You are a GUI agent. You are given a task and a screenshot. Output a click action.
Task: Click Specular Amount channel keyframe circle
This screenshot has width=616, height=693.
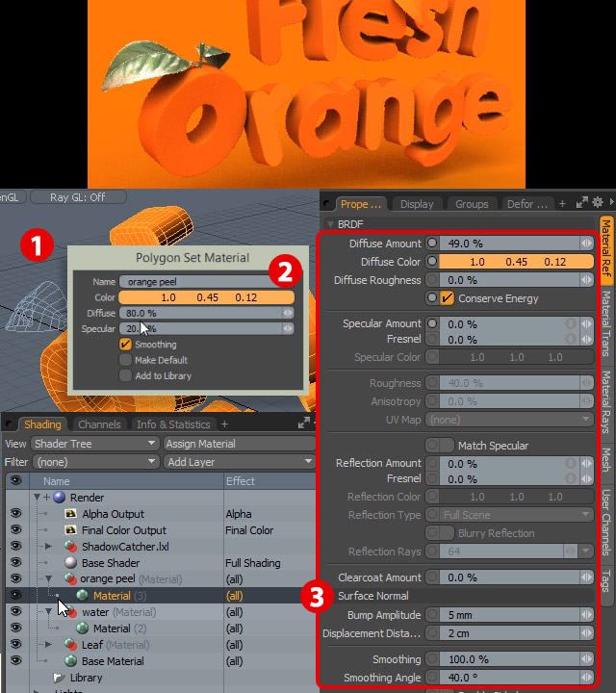[432, 324]
